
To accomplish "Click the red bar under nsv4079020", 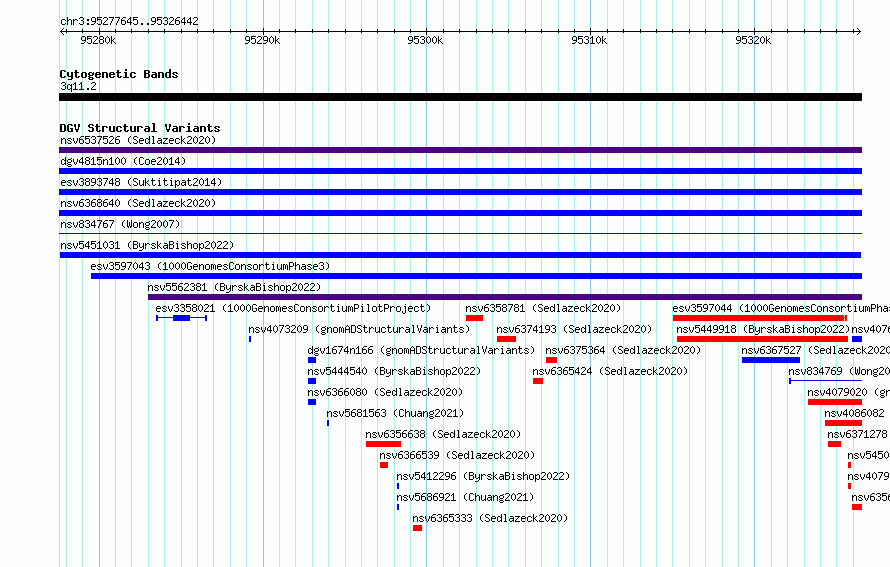I will point(835,402).
